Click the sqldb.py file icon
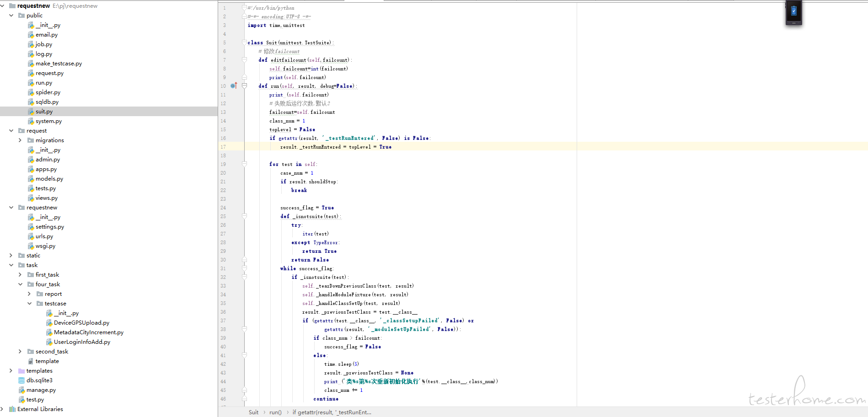This screenshot has height=417, width=868. point(31,102)
